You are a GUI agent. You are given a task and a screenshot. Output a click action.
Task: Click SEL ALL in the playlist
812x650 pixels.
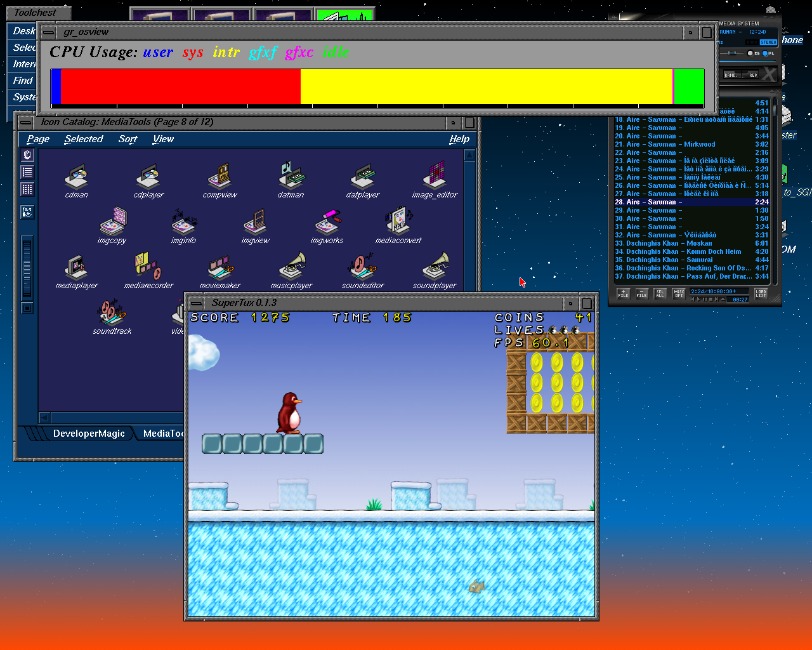click(660, 294)
